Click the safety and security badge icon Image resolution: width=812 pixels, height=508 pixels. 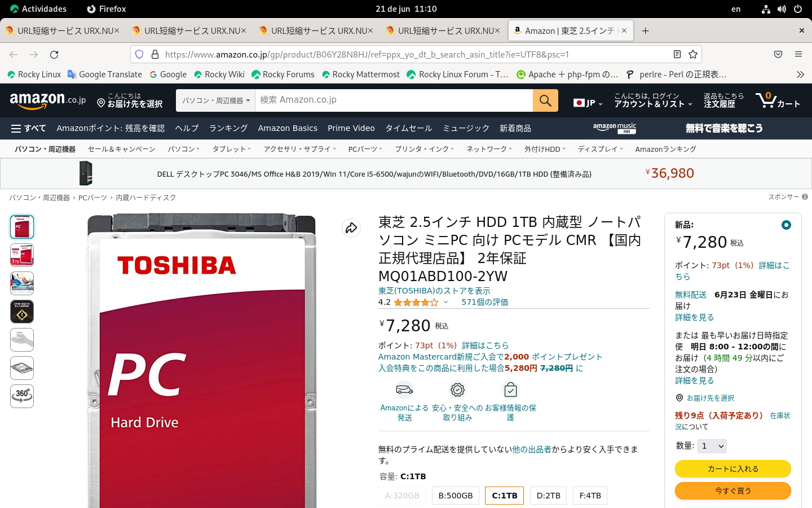[x=457, y=389]
